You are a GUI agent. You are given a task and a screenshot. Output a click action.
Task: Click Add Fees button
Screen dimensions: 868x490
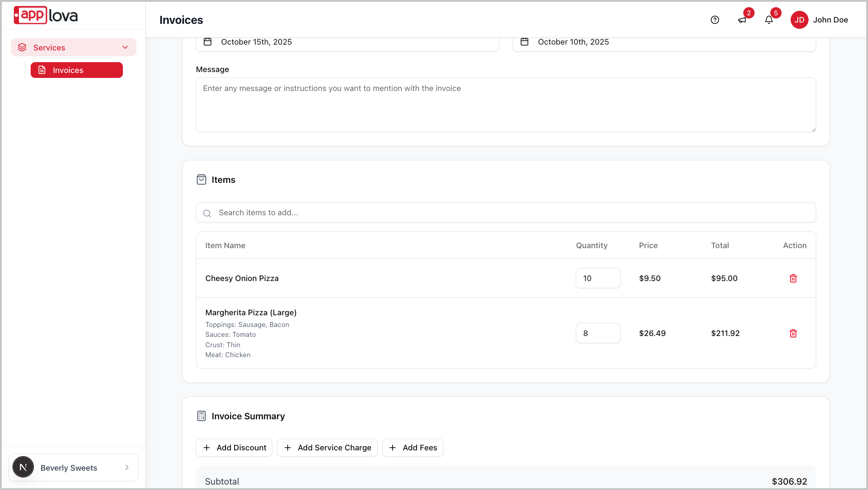click(413, 448)
